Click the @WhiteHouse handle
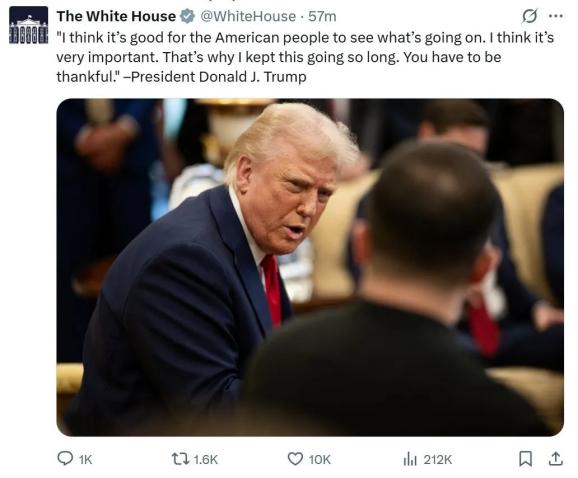The image size is (578, 478). click(x=248, y=17)
